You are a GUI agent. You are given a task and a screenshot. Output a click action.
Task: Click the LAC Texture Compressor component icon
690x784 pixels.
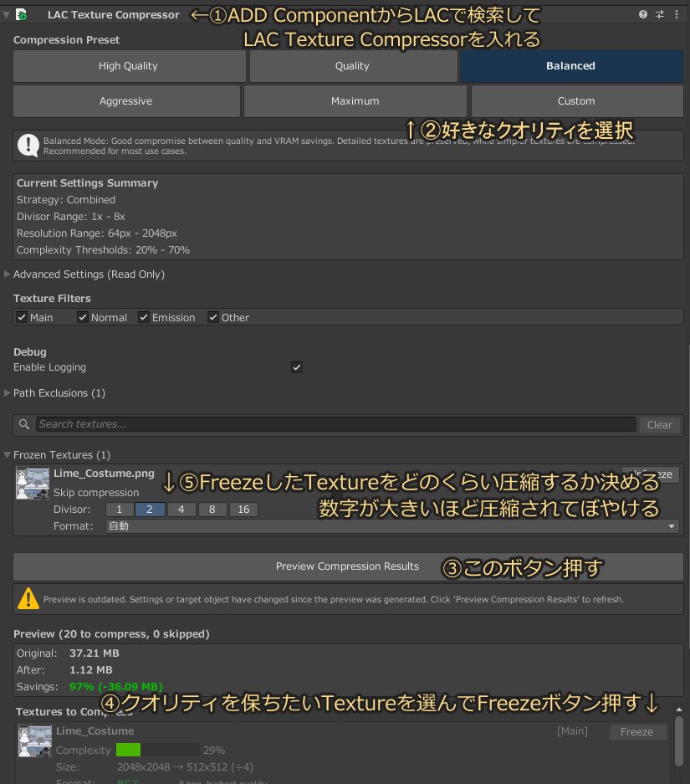tap(22, 14)
